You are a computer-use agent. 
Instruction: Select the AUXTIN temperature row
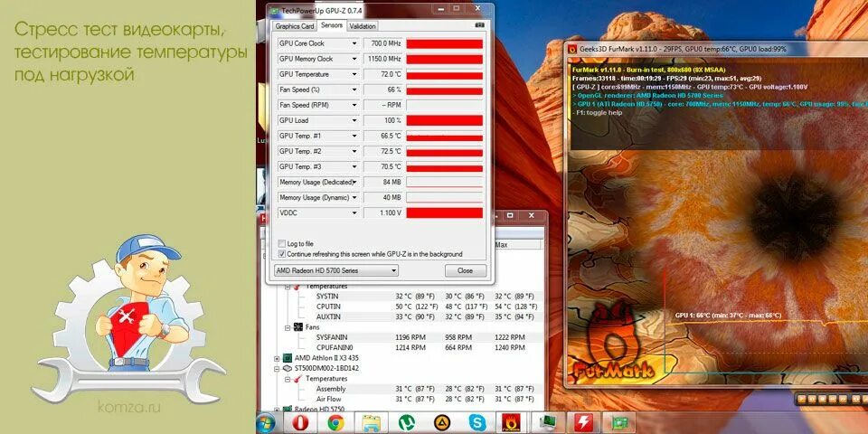[x=426, y=317]
